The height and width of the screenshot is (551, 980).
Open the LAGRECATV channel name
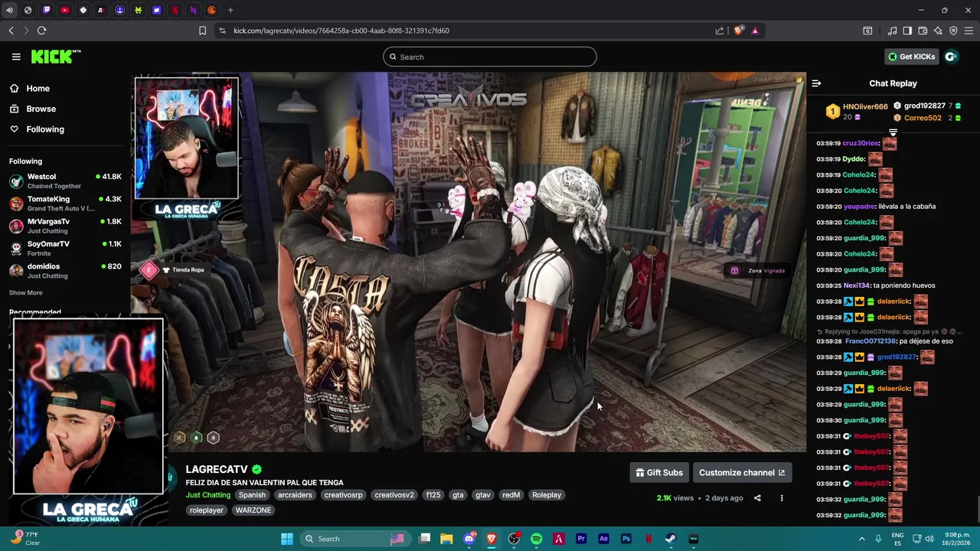coord(217,469)
